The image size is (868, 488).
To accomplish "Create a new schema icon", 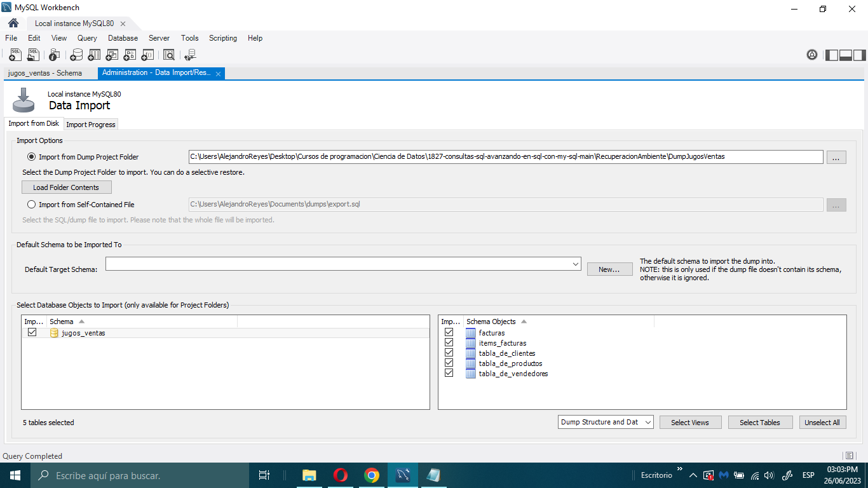I will point(76,55).
